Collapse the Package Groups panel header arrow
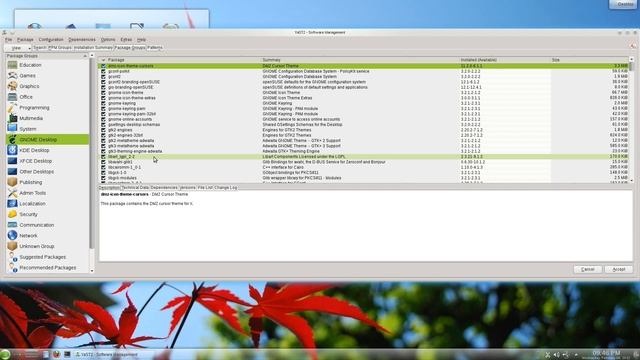The image size is (640, 360). (85, 56)
